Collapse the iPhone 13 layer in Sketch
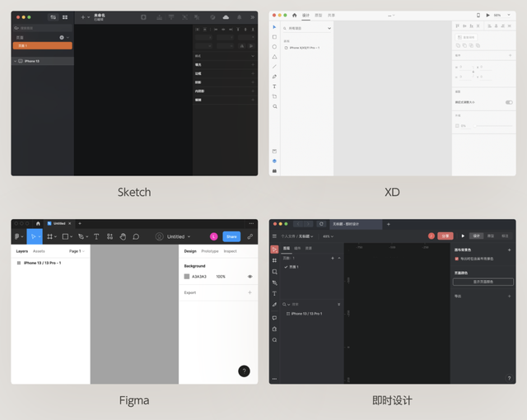527x420 pixels. [15, 61]
